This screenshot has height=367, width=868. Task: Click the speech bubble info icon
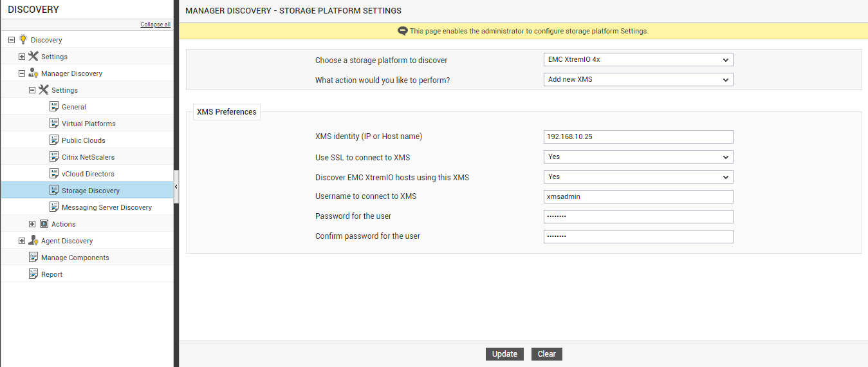tap(403, 30)
